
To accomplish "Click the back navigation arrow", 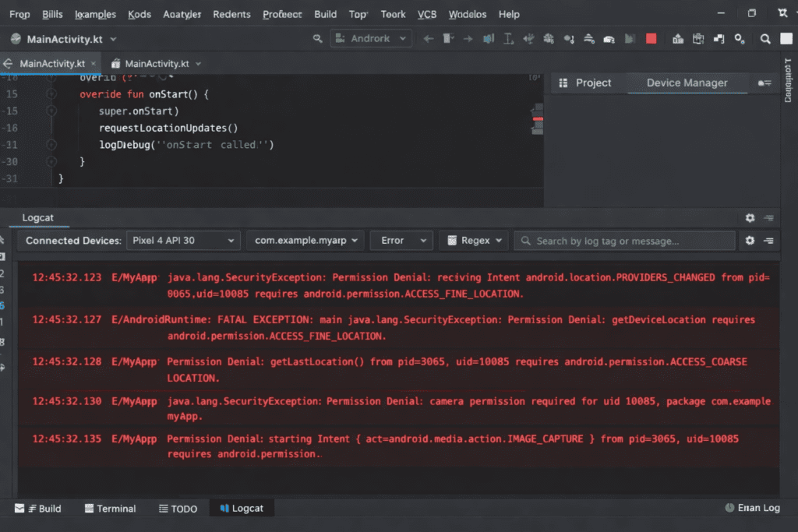I will point(427,38).
